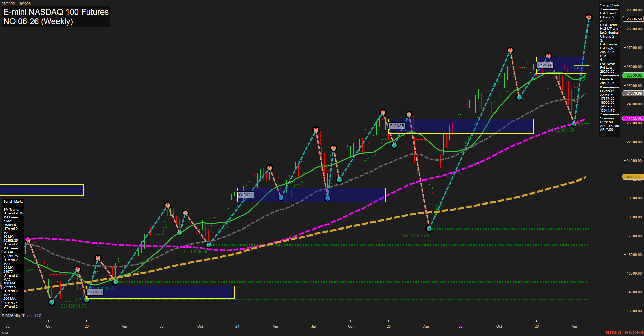Image resolution: width=644 pixels, height=336 pixels.
Task: Select the swing low pivot on 17377.25 support line
Action: click(x=429, y=229)
